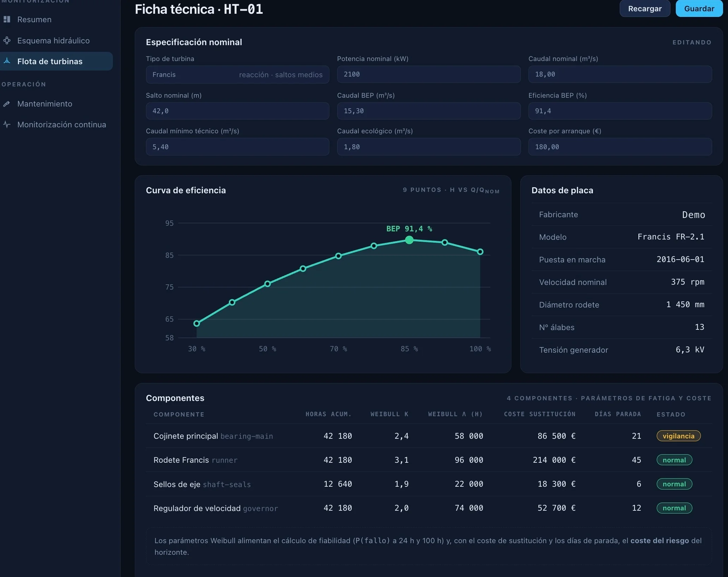Edit the Caudal nominal field
728x577 pixels.
coord(620,74)
